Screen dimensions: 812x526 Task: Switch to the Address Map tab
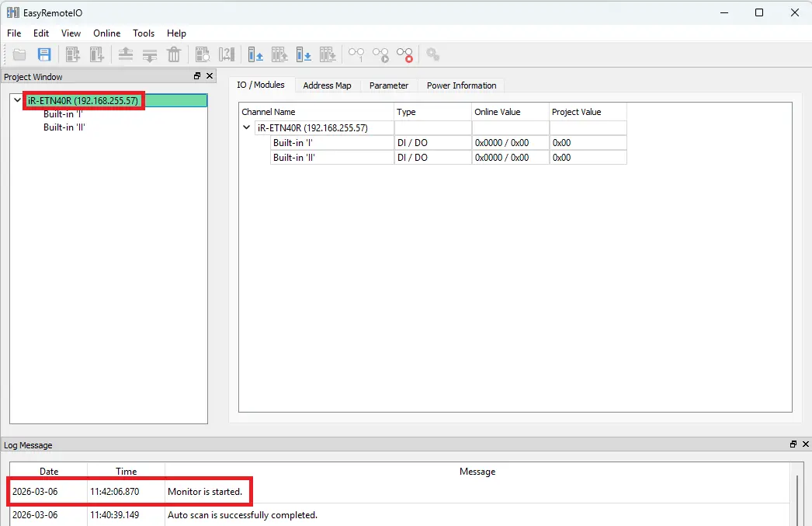pyautogui.click(x=327, y=85)
